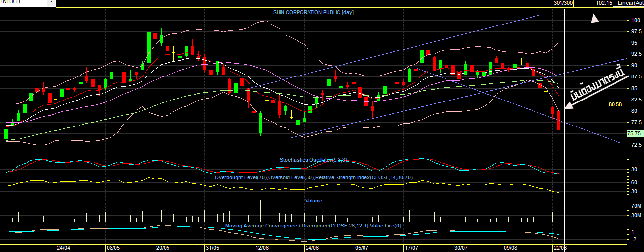Click the 20/05 date on the time axis
Viewport: 644px width, 252px height.
163,248
